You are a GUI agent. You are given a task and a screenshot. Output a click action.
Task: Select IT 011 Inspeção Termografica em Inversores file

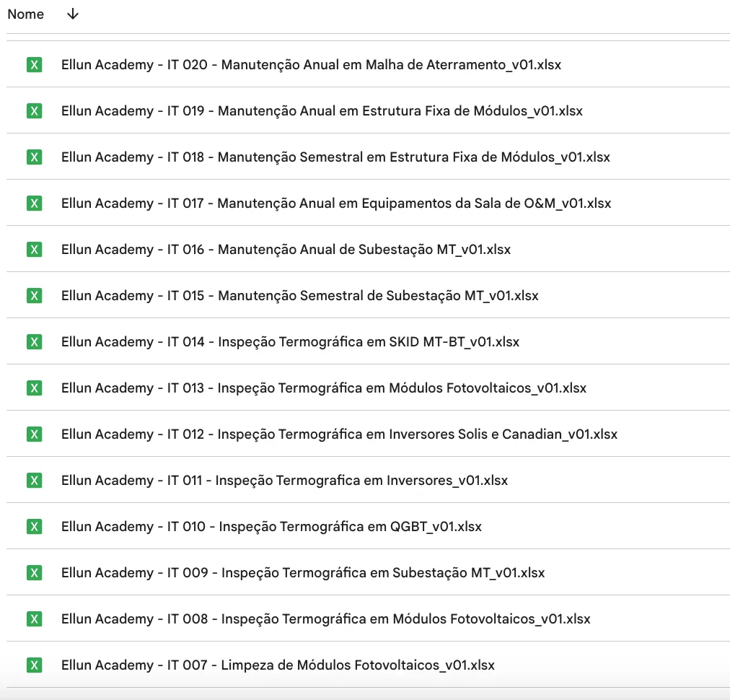[284, 481]
